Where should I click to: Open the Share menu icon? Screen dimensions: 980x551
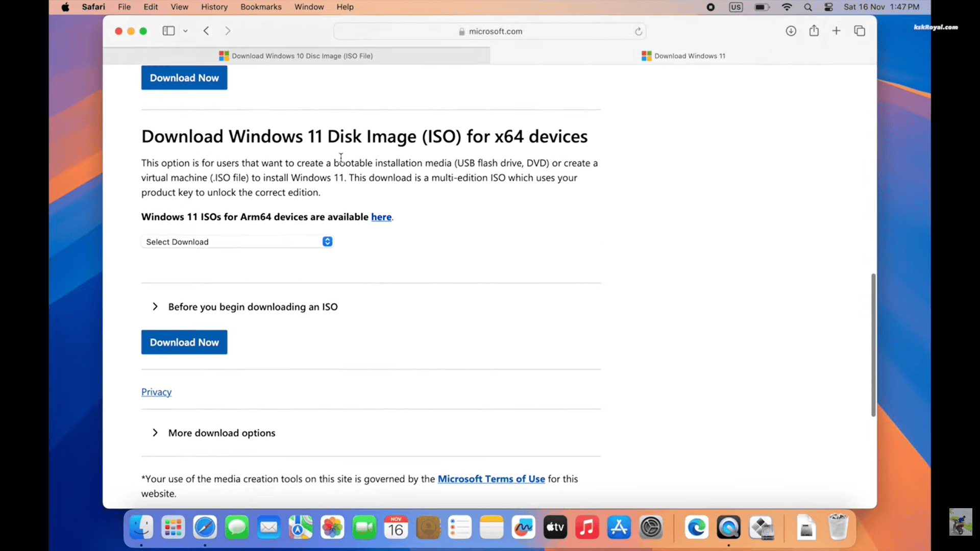(x=814, y=31)
